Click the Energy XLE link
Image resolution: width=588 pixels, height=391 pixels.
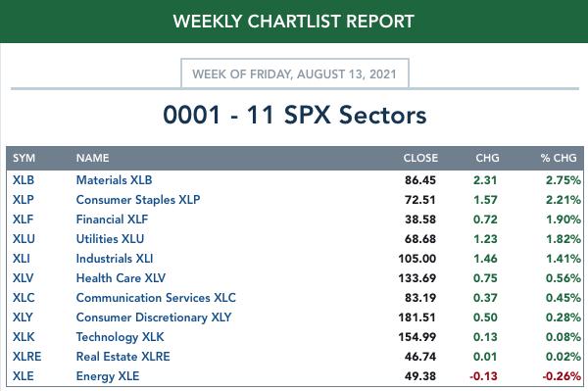[108, 376]
